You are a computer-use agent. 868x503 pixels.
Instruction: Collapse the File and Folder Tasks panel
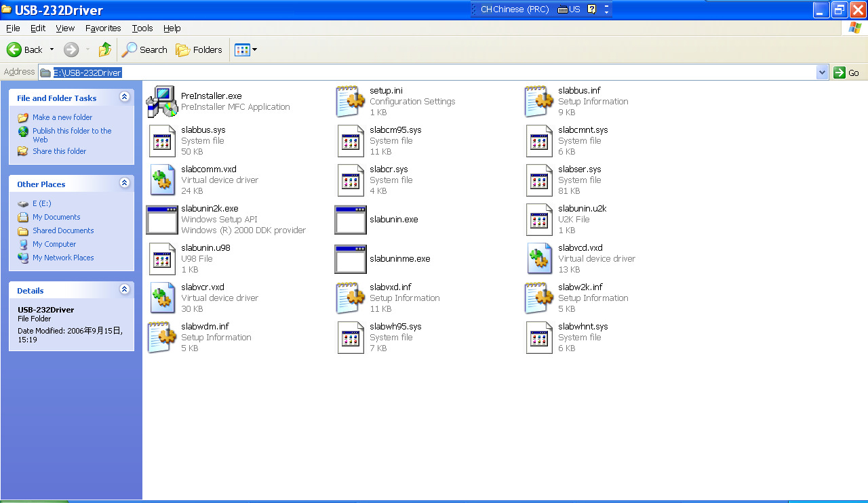(124, 97)
